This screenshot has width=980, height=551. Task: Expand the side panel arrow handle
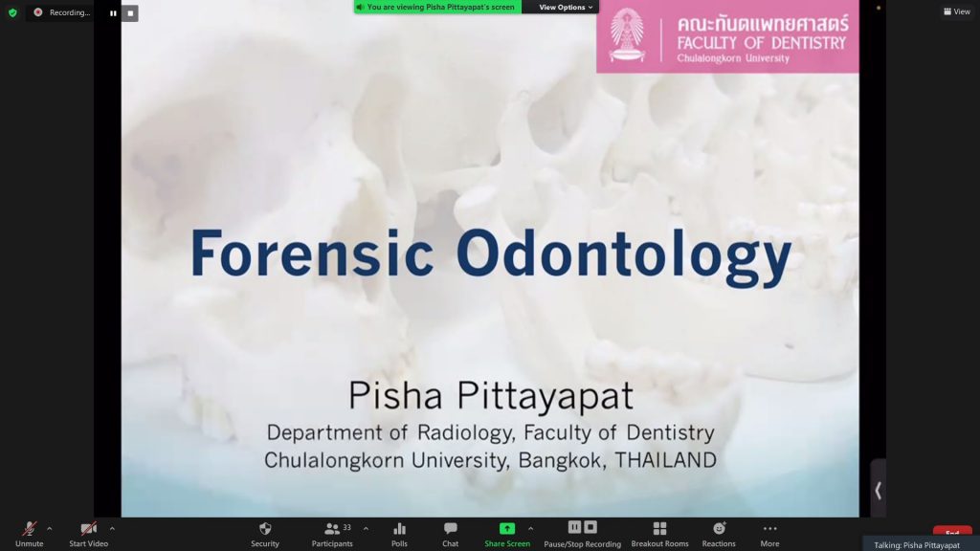(x=879, y=491)
